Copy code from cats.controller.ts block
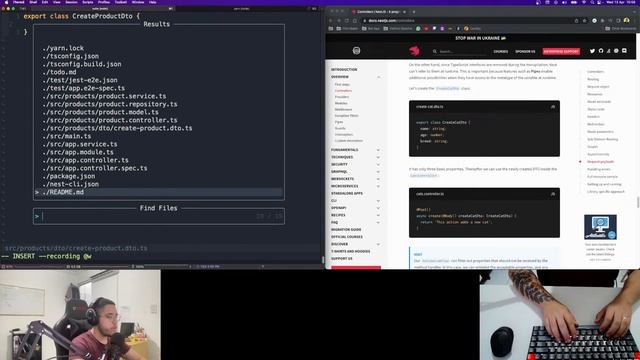 (x=553, y=194)
